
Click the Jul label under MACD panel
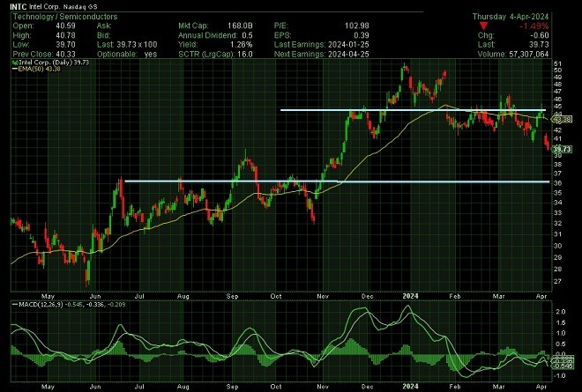[x=139, y=387]
